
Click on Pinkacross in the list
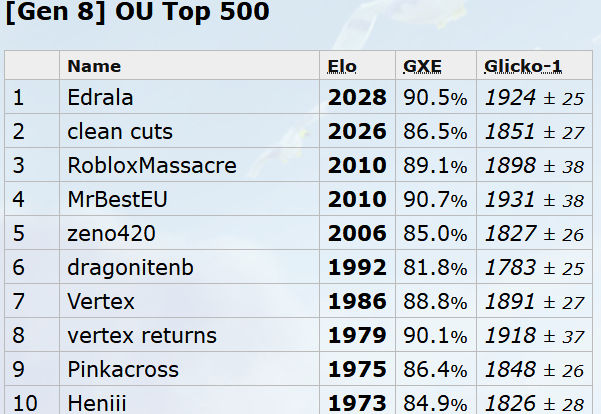pyautogui.click(x=123, y=370)
